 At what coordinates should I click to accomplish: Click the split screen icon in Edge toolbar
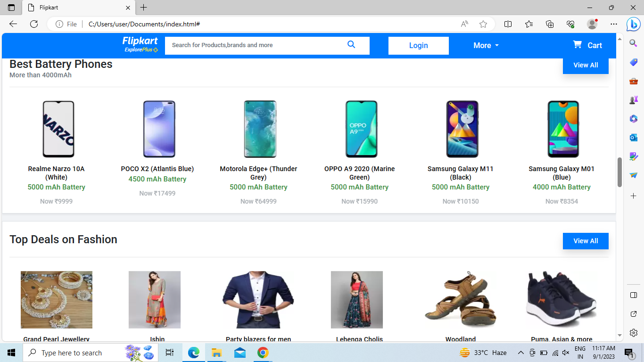click(508, 24)
